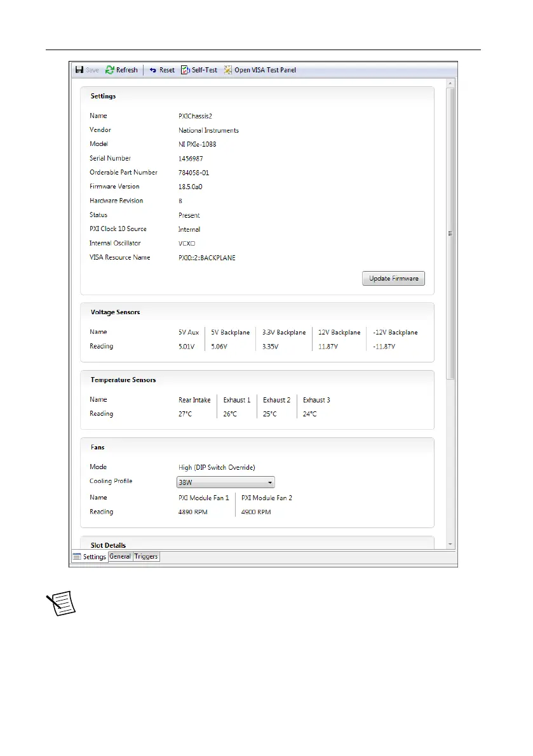Switch to the General tab
Screen dimensions: 533x756
(x=120, y=557)
